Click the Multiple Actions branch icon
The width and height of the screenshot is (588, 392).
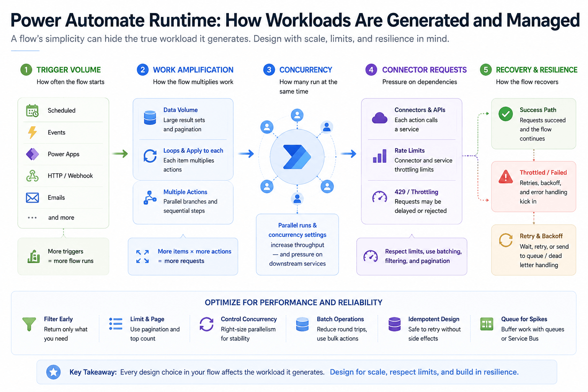click(150, 198)
